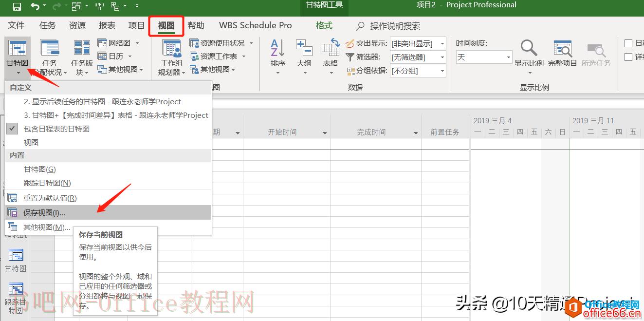Click the Filter funnel icon
This screenshot has width=644, height=321.
click(350, 57)
